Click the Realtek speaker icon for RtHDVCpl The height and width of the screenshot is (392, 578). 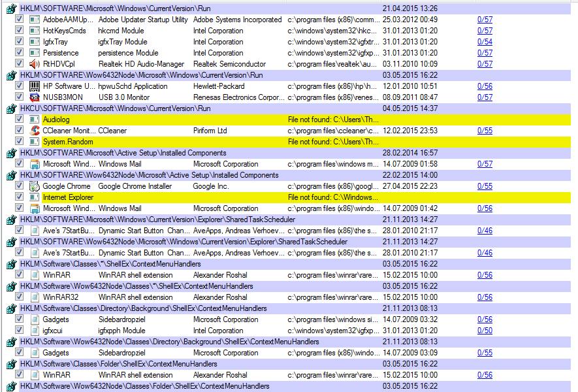click(x=35, y=64)
